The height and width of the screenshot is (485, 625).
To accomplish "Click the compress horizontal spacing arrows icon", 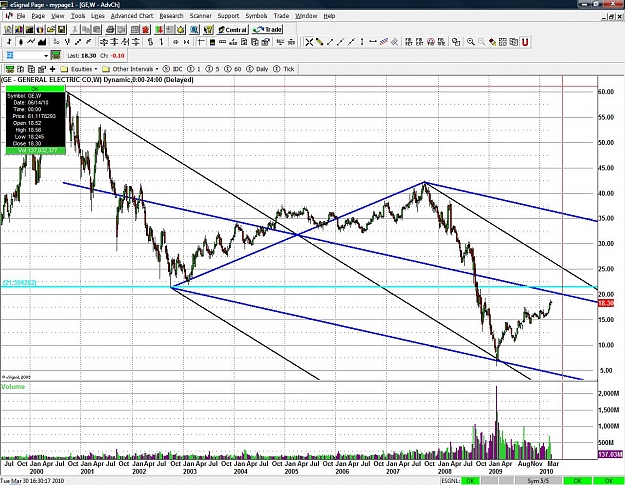I will coord(187,42).
